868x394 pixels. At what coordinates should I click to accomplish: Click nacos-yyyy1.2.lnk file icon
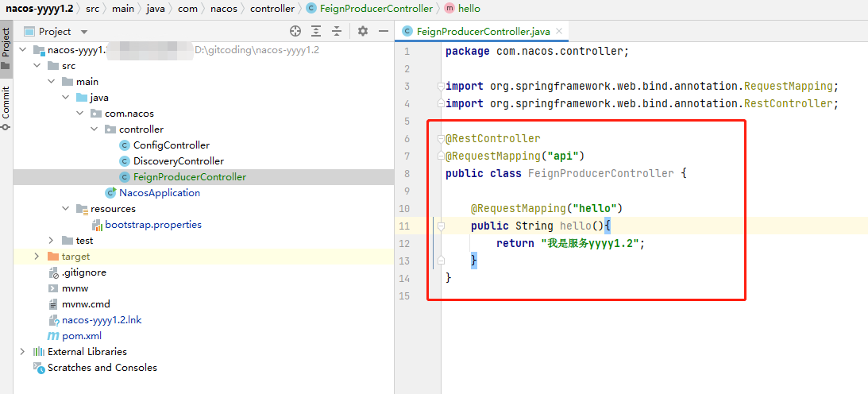tap(53, 320)
